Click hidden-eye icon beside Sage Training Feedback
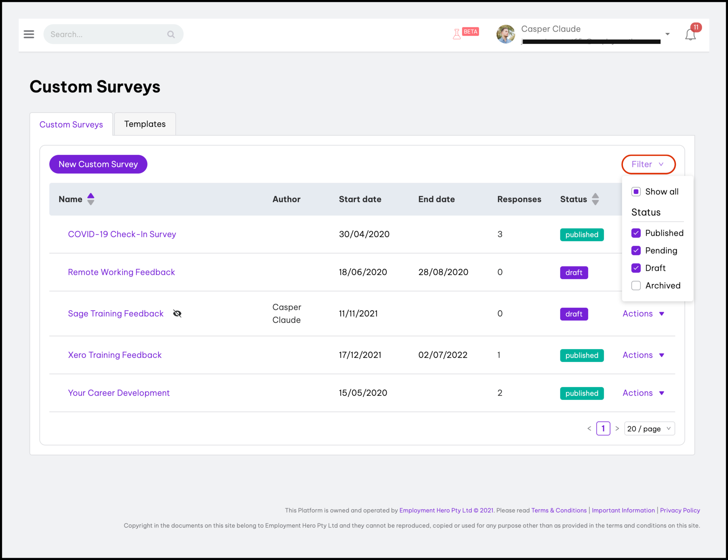Image resolution: width=728 pixels, height=560 pixels. 177,314
